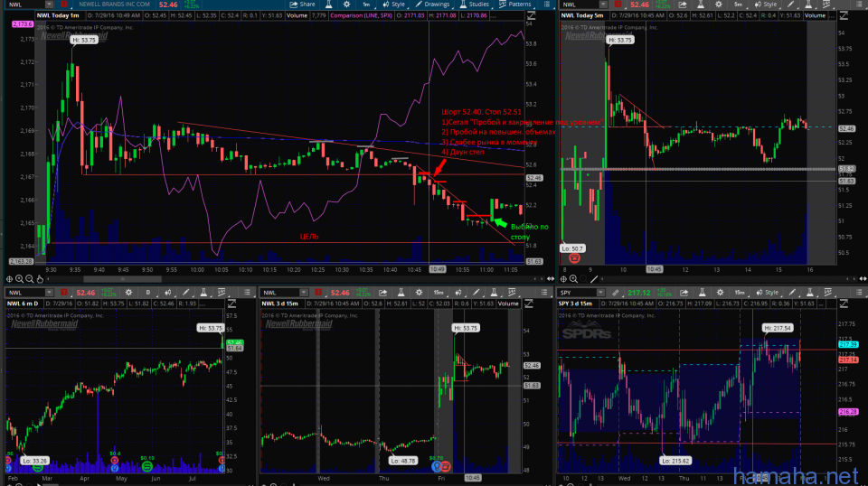Click the flask icon in main 1m chart toolbar

(x=329, y=5)
